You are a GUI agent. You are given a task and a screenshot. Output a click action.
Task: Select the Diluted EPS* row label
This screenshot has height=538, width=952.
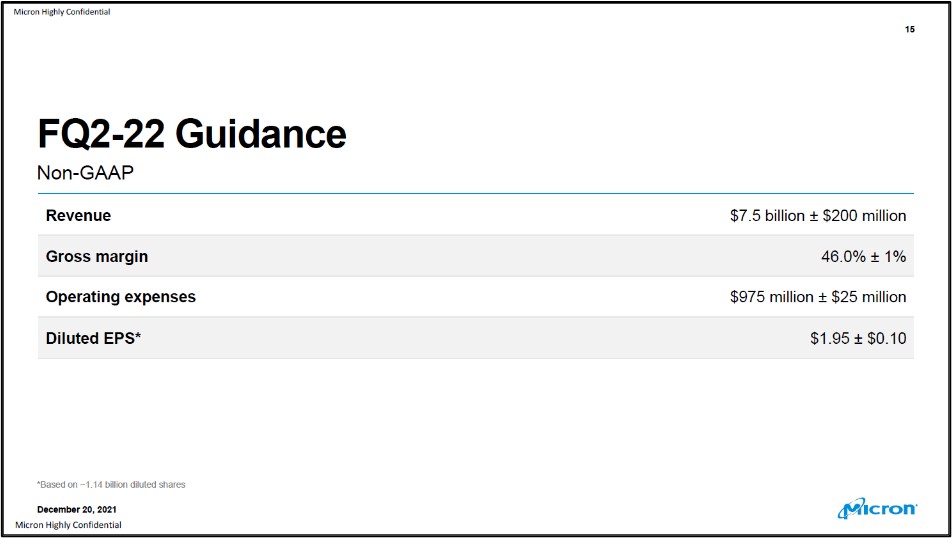pos(93,338)
